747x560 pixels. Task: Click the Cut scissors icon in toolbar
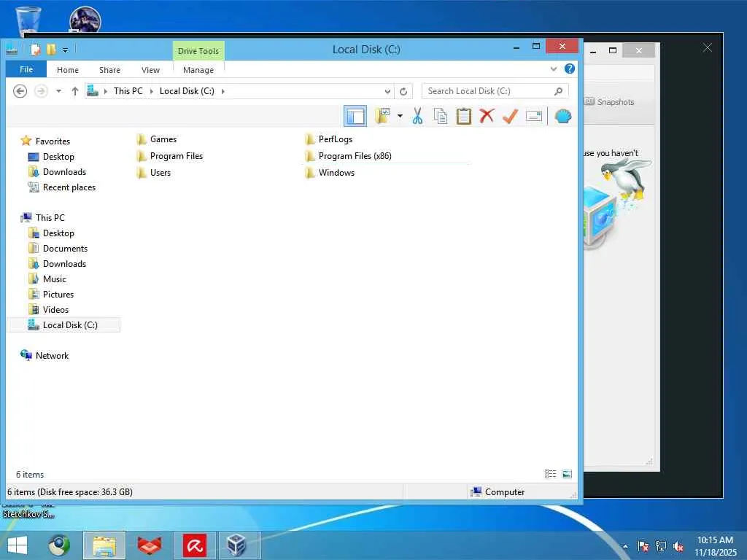click(x=418, y=116)
